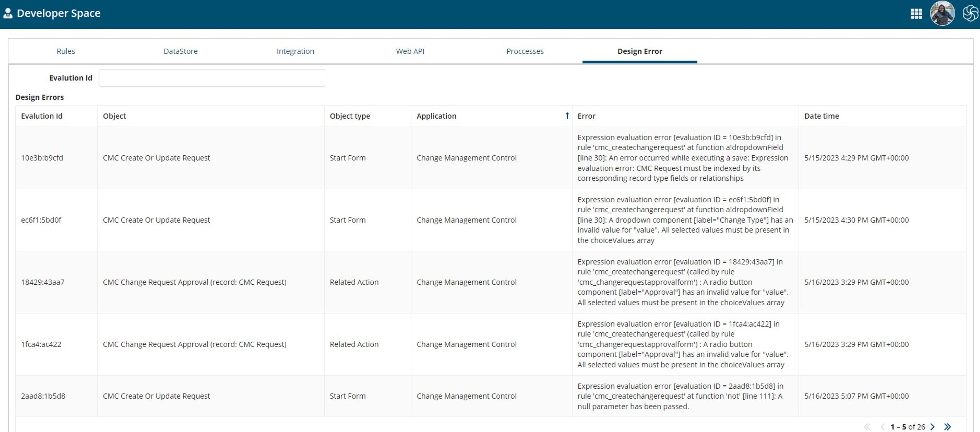Select the Design Error tab

point(640,51)
